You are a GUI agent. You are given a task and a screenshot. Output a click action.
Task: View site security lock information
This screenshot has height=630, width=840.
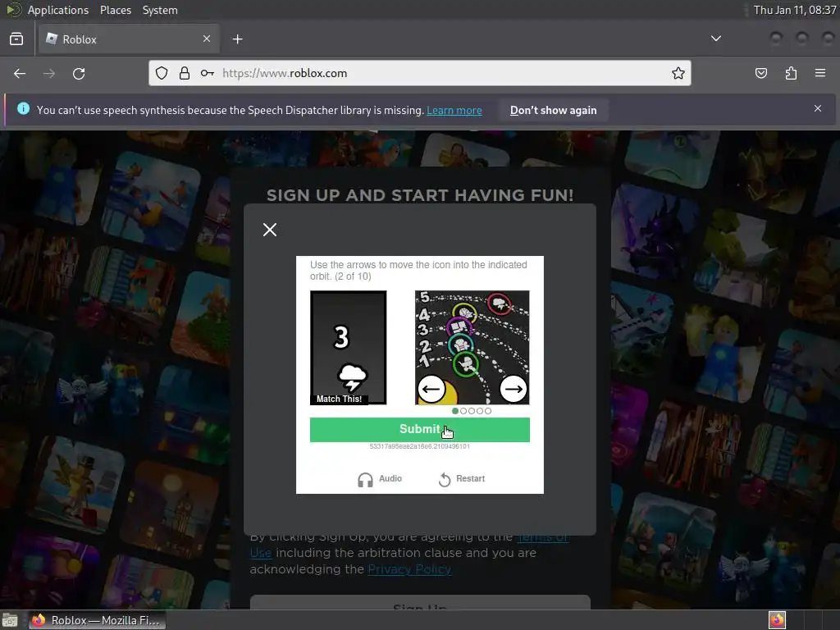tap(185, 73)
